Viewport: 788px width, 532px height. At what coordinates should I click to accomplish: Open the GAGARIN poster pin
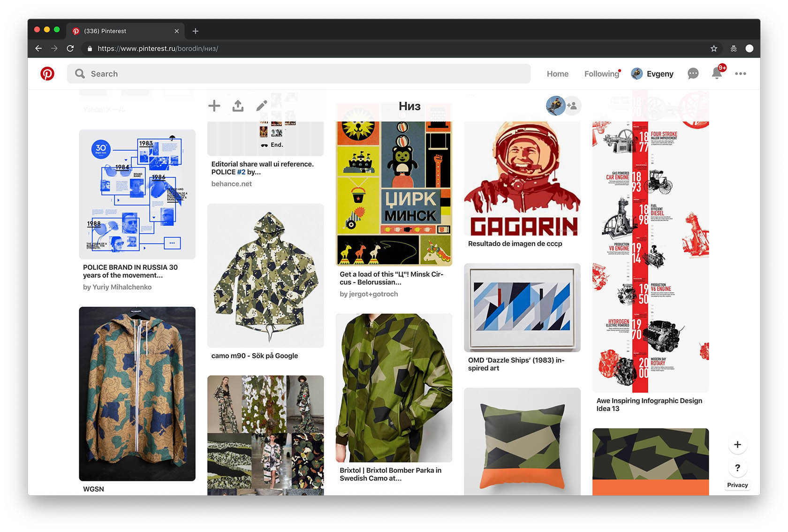coord(522,179)
